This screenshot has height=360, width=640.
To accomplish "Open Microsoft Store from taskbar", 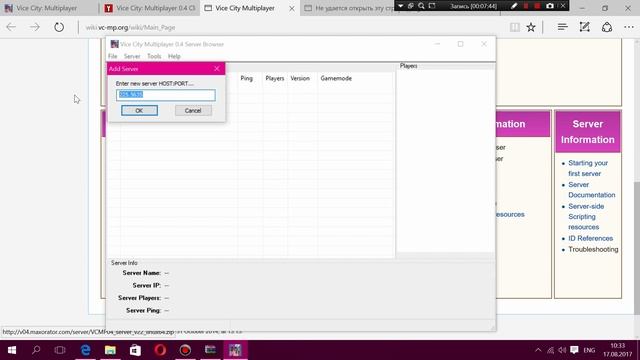I will [135, 350].
